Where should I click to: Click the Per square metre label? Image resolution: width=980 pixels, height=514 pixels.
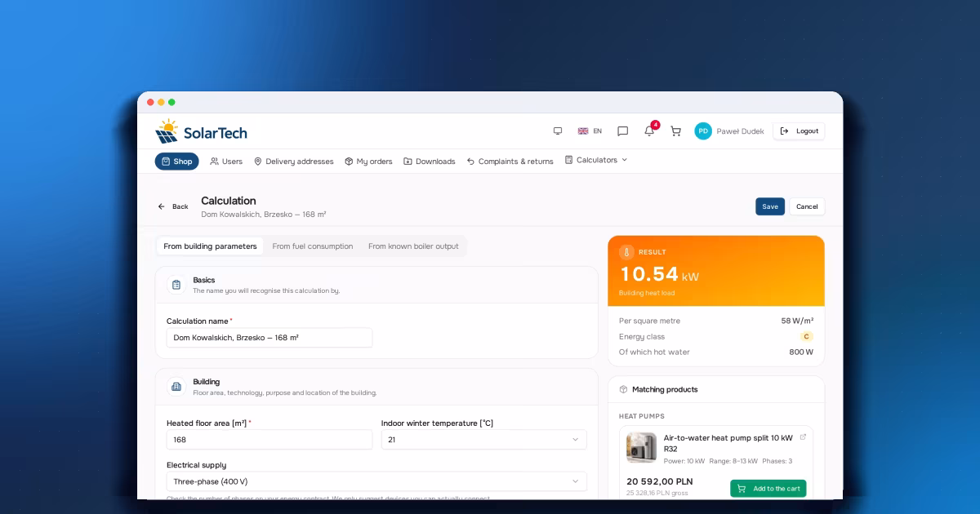[649, 321]
